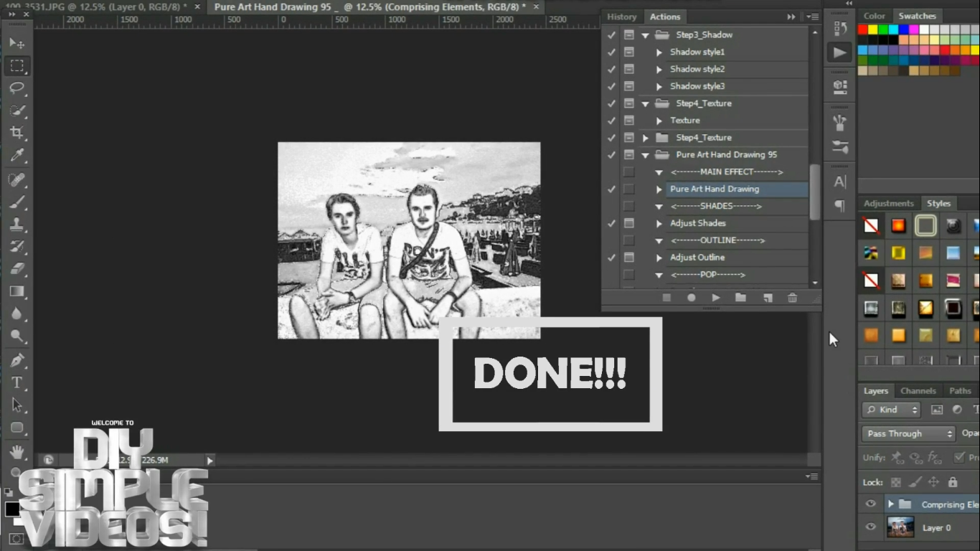Viewport: 980px width, 551px height.
Task: Select the Hand tool
Action: [x=17, y=451]
